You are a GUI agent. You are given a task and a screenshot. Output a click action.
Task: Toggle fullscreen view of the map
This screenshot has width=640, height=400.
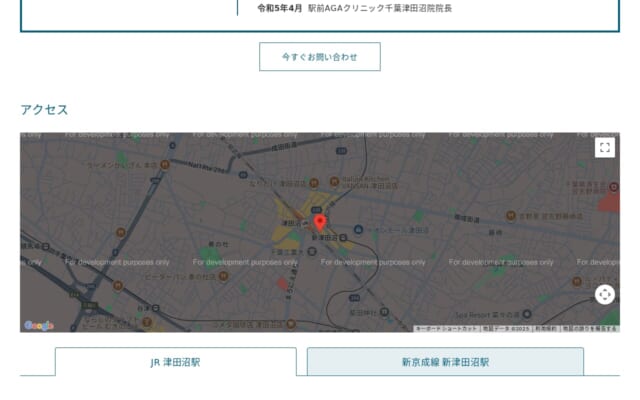604,148
